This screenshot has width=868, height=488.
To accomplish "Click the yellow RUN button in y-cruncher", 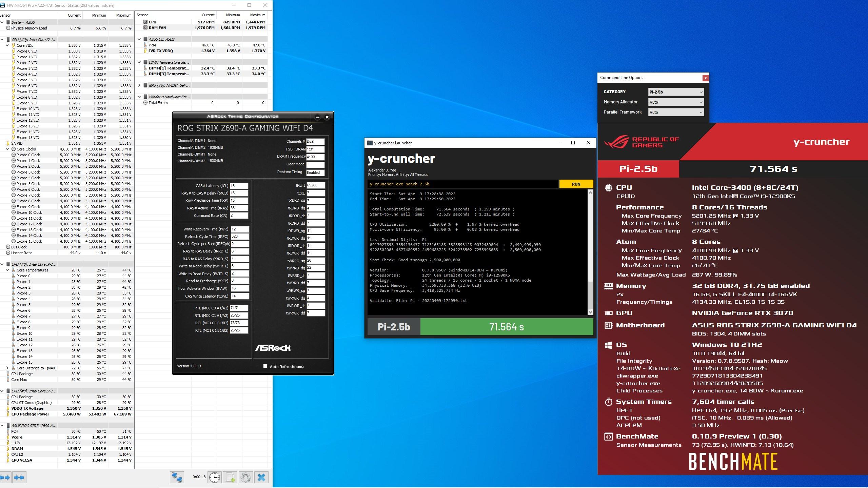I will (x=576, y=184).
